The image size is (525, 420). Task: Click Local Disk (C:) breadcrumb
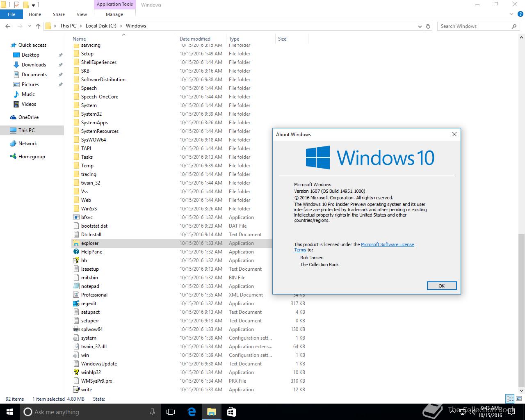tap(101, 26)
